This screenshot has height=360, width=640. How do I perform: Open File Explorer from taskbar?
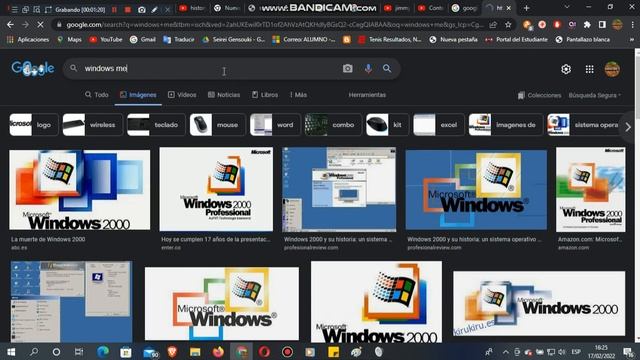point(195,352)
